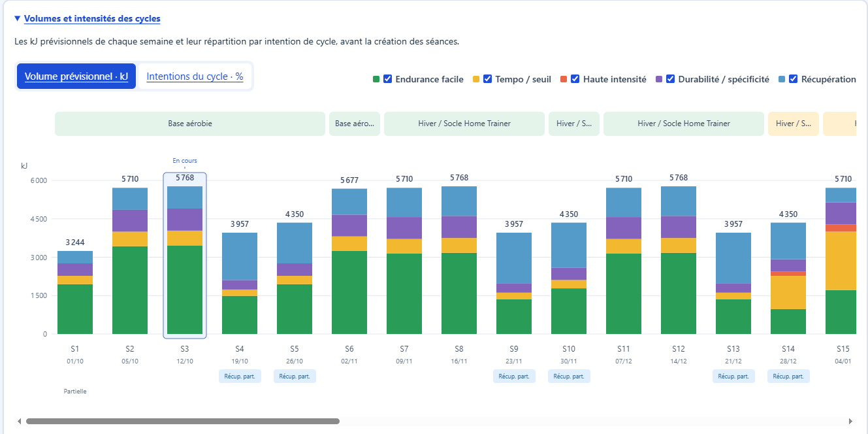Select the Hiver / Socle Home Trainer block above S7
Viewport: 868px width, 434px height.
tap(464, 124)
